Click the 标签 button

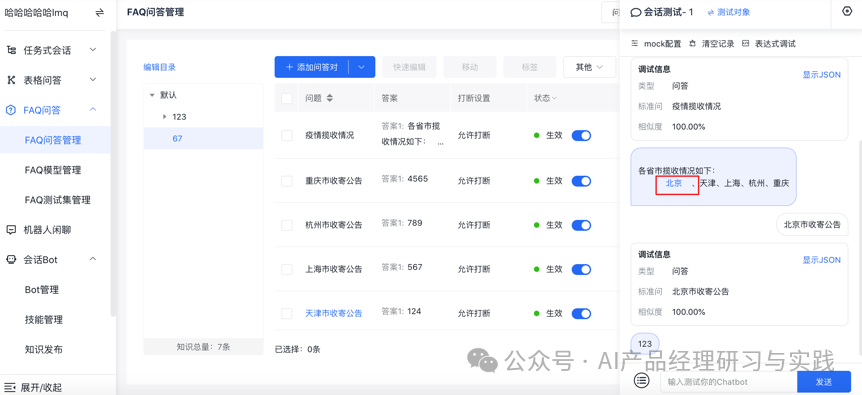(529, 67)
